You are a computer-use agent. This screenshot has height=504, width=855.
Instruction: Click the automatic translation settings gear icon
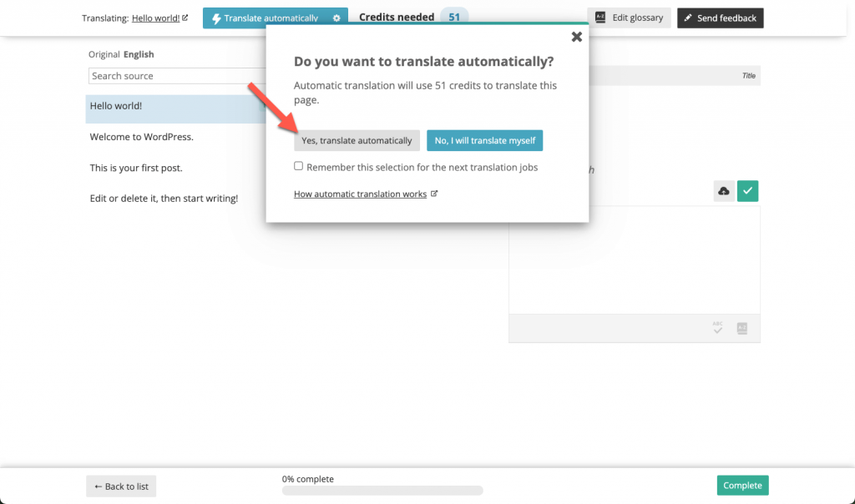click(338, 17)
